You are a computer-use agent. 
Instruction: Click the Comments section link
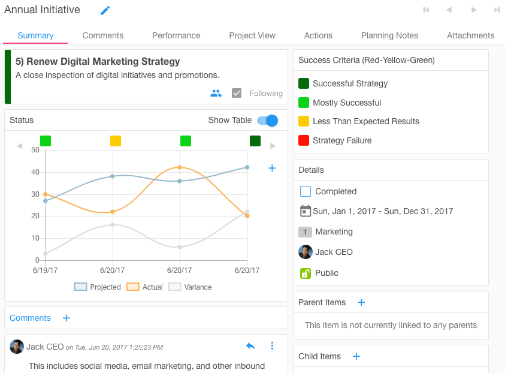point(30,318)
